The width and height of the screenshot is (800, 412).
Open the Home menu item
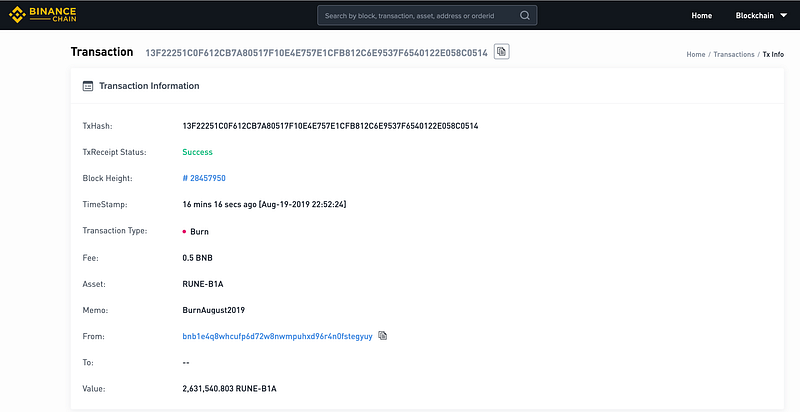tap(702, 15)
